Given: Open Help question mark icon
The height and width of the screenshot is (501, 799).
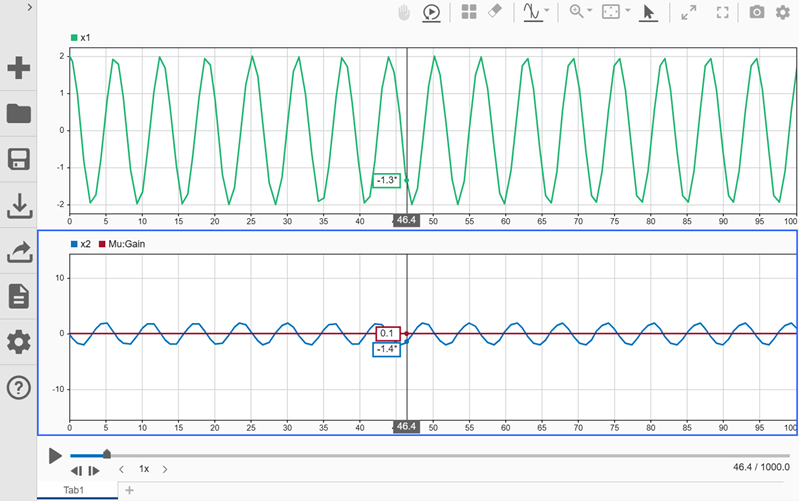Looking at the screenshot, I should [x=19, y=388].
